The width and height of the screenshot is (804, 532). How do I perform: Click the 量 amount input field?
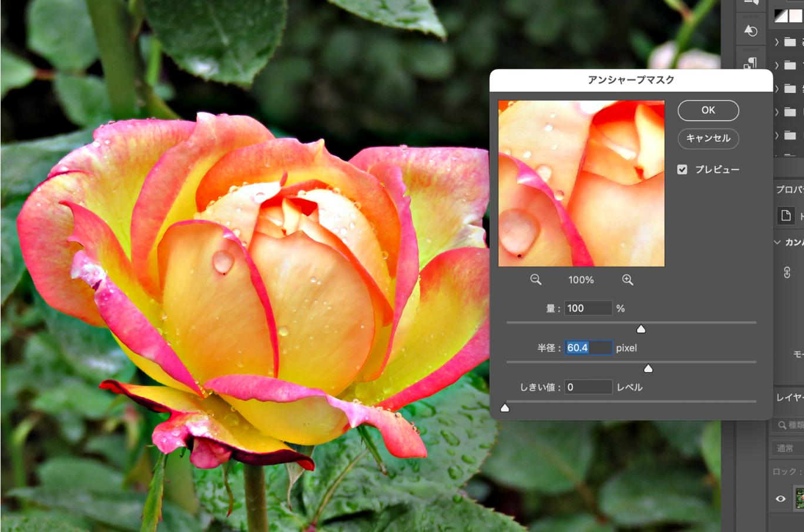[x=588, y=308]
